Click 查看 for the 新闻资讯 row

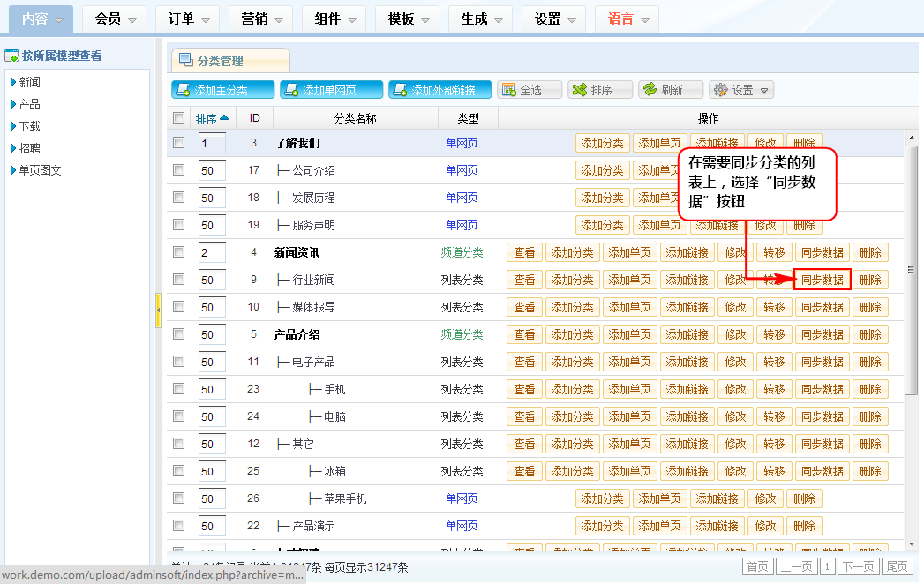pyautogui.click(x=524, y=253)
